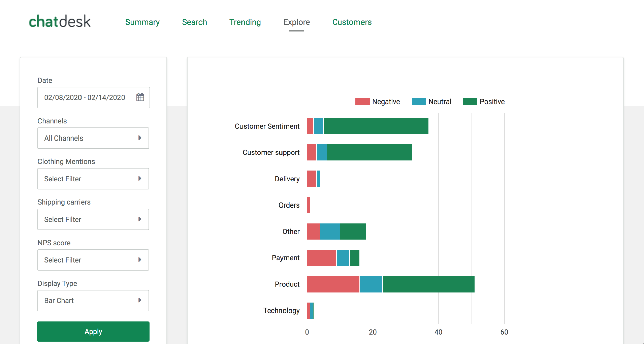Click Customer Sentiment positive bar segment
Viewport: 644px width, 344px height.
coord(376,126)
